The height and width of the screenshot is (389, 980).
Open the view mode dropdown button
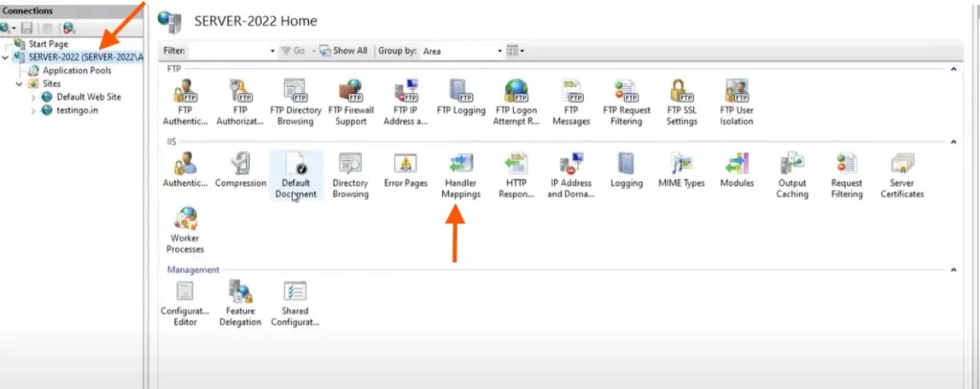516,51
